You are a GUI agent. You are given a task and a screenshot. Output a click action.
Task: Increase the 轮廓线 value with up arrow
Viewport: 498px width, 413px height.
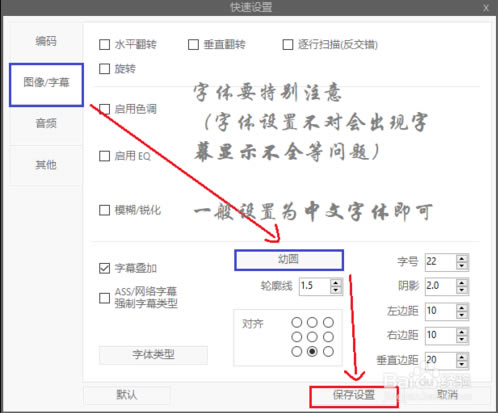(x=336, y=283)
